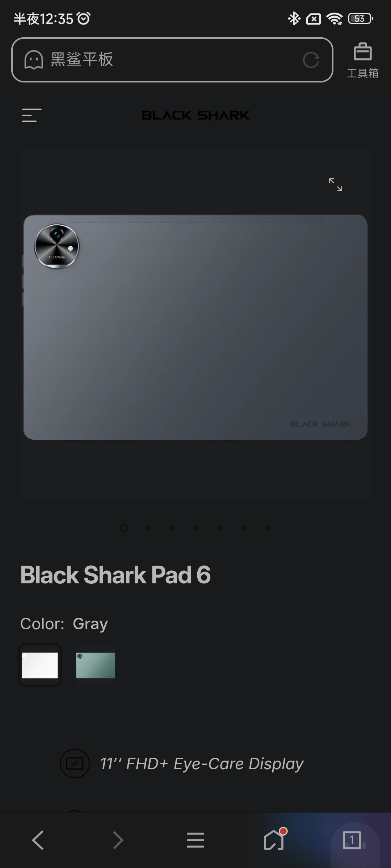Viewport: 391px width, 868px height.
Task: Tap the Black Shark Pad 6 title
Action: 115,575
